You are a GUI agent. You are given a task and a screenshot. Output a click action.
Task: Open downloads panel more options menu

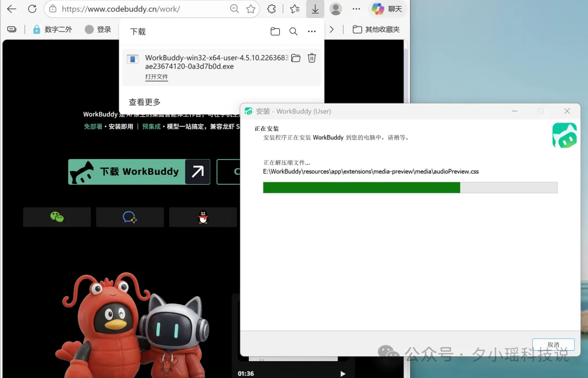311,32
